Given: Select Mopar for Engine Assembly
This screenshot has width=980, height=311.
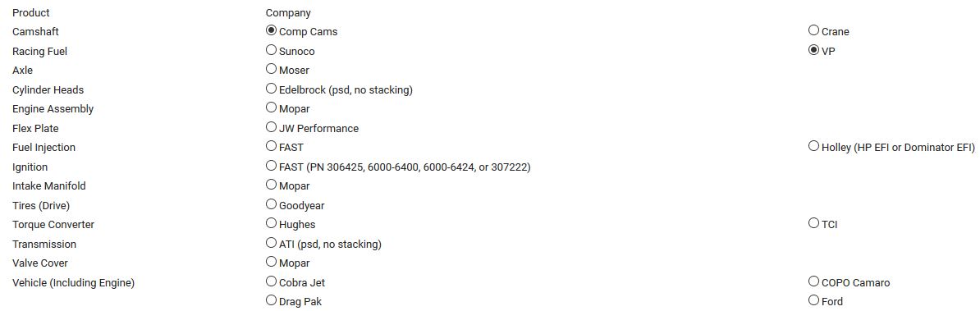Looking at the screenshot, I should tap(271, 107).
